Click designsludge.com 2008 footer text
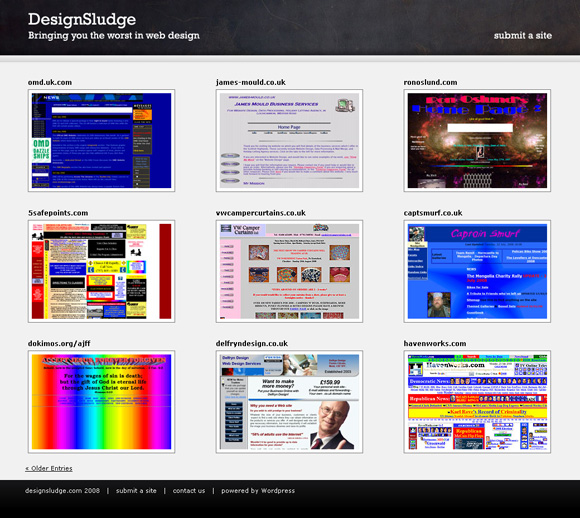The height and width of the screenshot is (518, 580). pyautogui.click(x=62, y=491)
